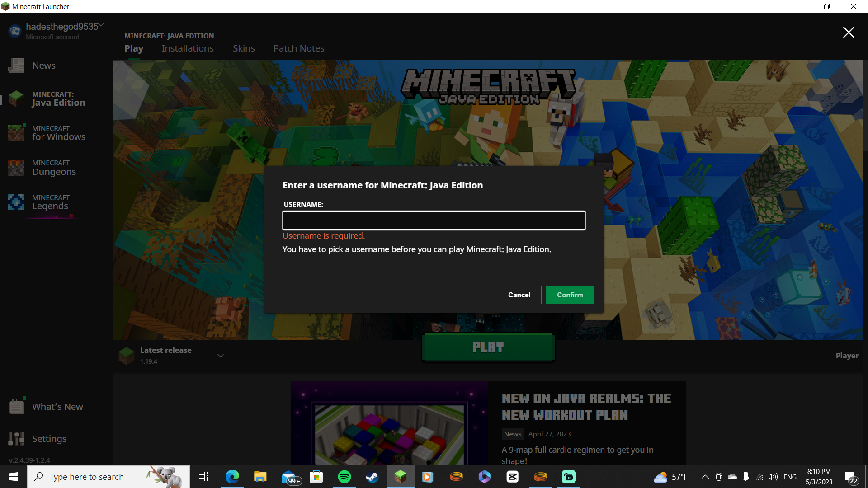The image size is (868, 488).
Task: Focus the Username input field
Action: point(434,221)
